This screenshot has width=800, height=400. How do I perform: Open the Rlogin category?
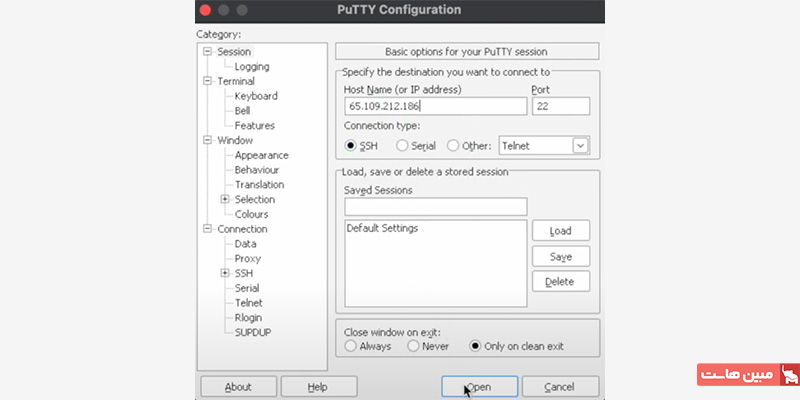[248, 318]
